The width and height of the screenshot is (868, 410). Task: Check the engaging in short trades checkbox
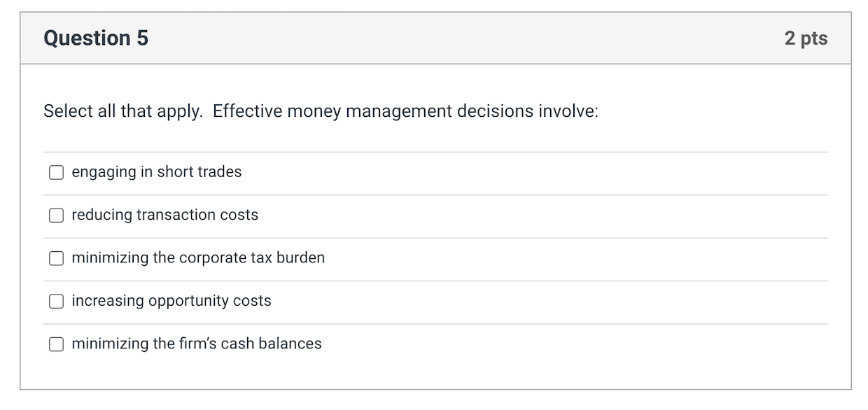click(x=56, y=172)
